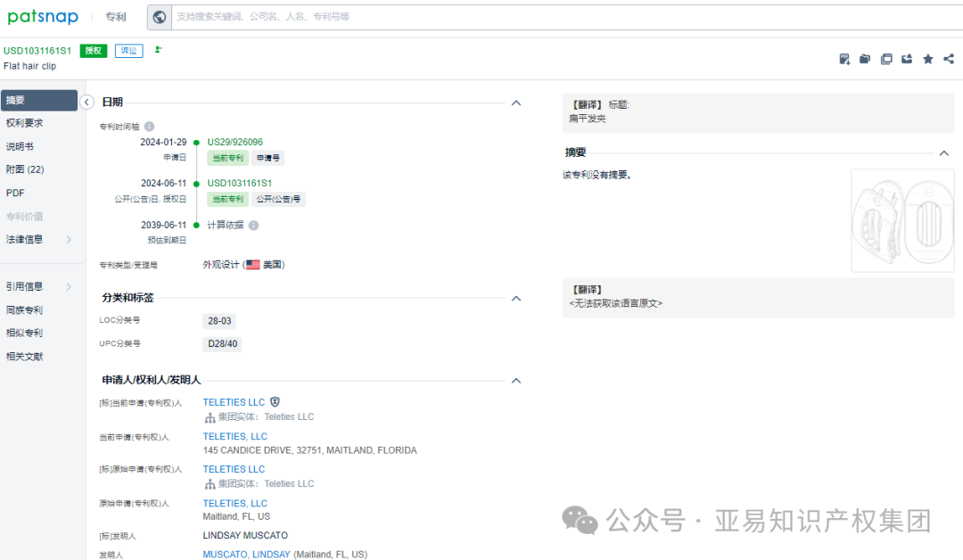Click the open-in-new-window icon
This screenshot has height=560, width=963.
pos(886,59)
